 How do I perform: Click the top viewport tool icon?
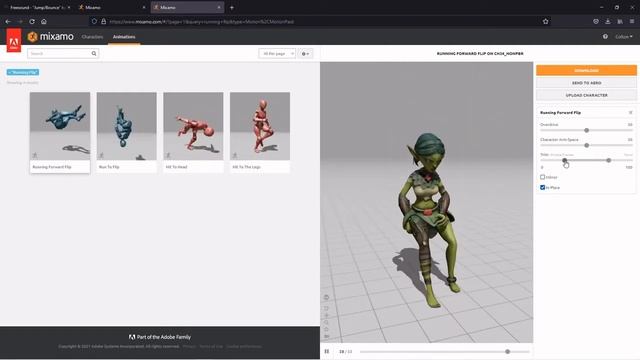pyautogui.click(x=326, y=297)
